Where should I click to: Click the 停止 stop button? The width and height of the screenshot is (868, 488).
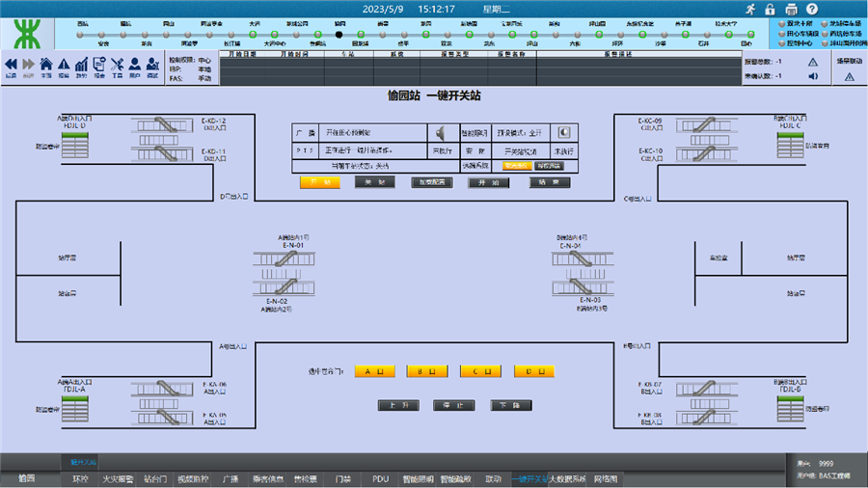coord(454,406)
